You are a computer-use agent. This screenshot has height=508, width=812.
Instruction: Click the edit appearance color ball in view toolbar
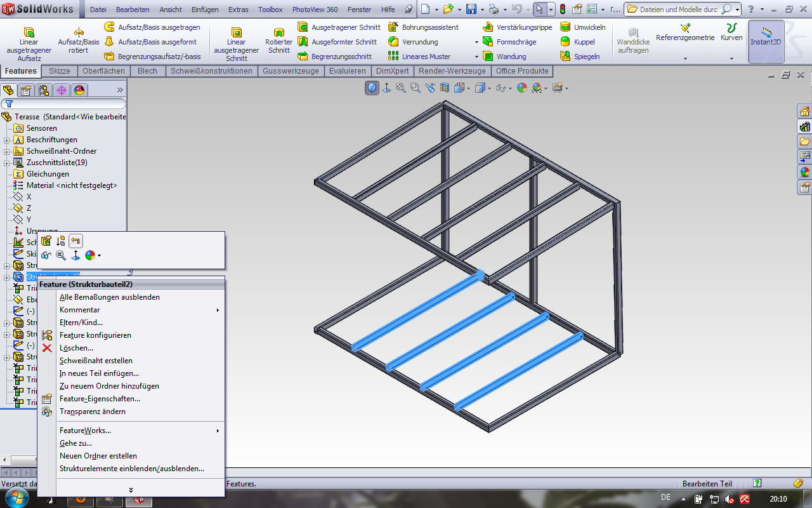522,88
